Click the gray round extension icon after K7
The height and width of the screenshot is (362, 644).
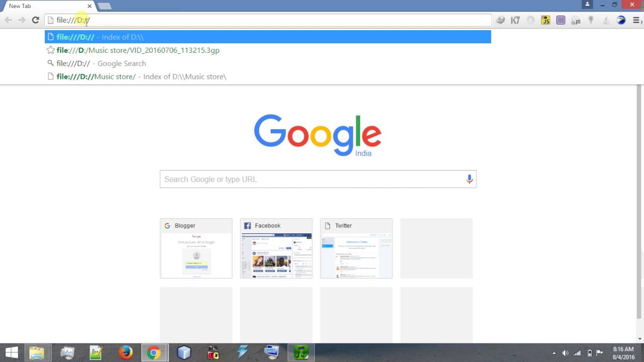530,20
